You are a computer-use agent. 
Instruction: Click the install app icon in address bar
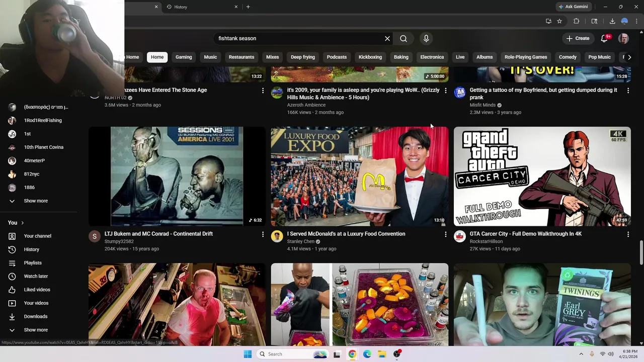coord(548,21)
